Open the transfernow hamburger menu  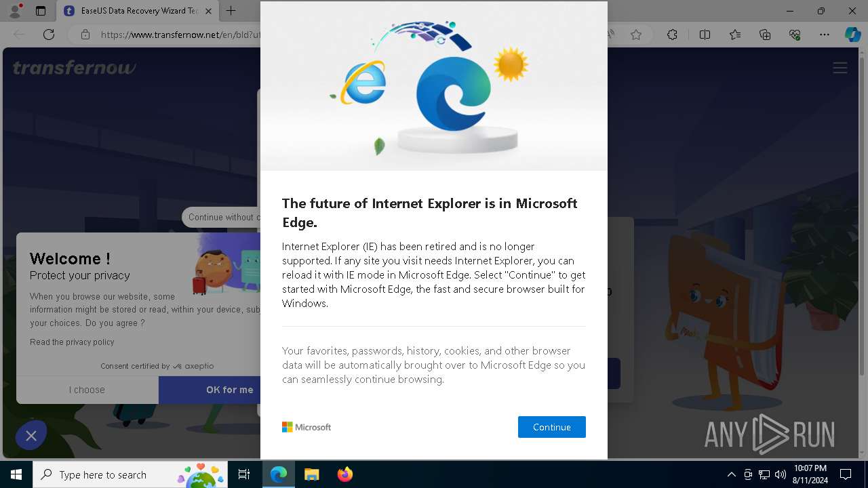[840, 68]
